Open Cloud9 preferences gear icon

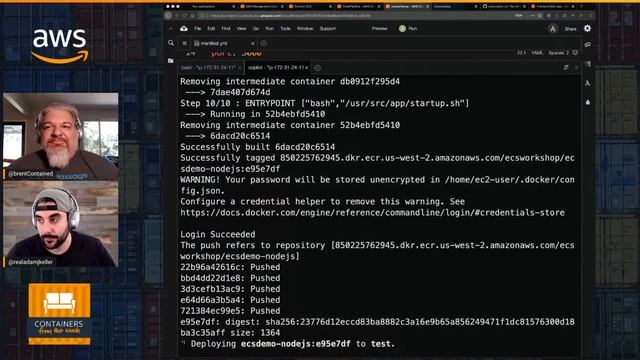587,28
